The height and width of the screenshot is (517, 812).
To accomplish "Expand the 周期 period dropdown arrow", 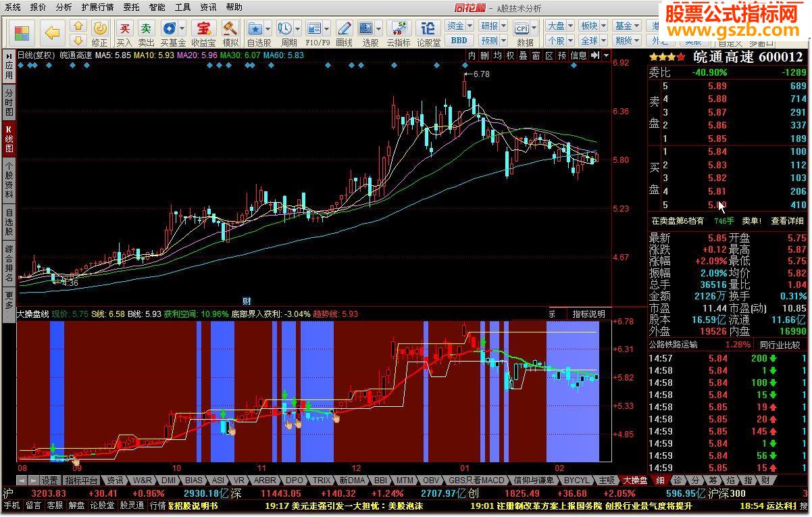I will point(297,29).
